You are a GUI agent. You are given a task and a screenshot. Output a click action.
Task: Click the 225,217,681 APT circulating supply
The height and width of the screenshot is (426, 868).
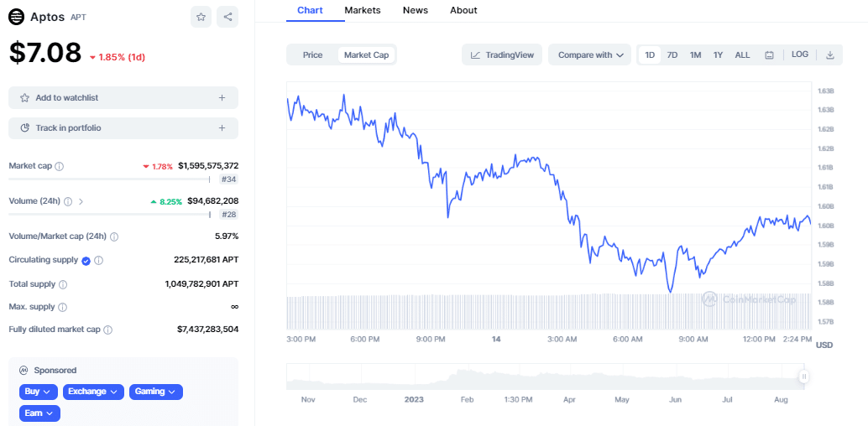pos(207,259)
